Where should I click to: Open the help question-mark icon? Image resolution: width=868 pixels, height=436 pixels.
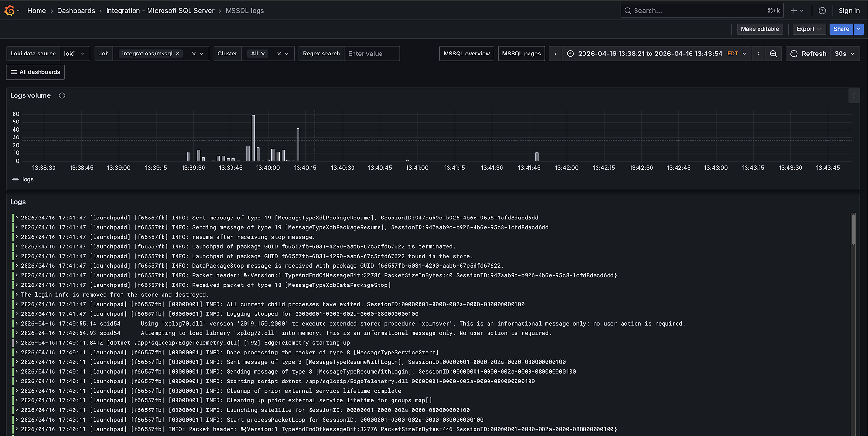[x=822, y=10]
